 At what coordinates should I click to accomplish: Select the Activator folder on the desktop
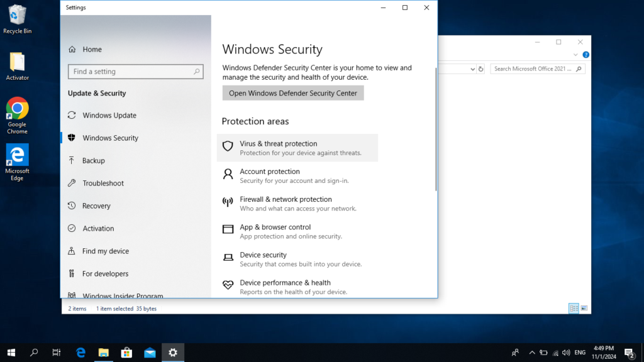coord(17,66)
